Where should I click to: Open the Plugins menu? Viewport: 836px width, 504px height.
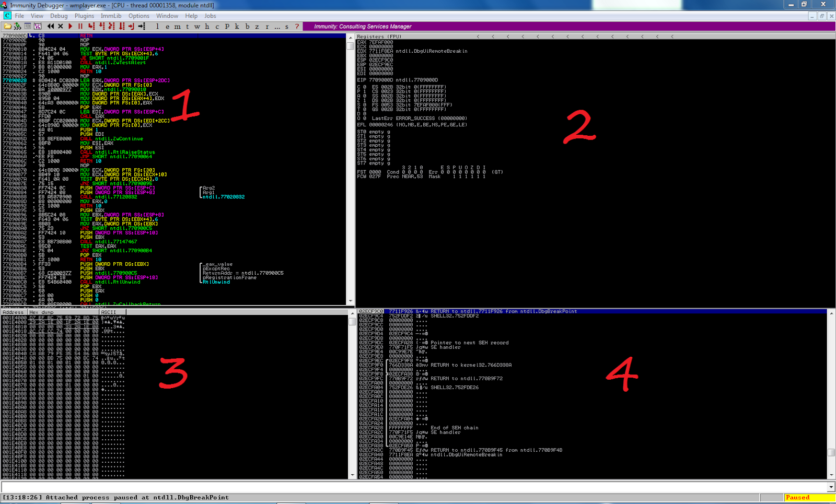point(84,16)
